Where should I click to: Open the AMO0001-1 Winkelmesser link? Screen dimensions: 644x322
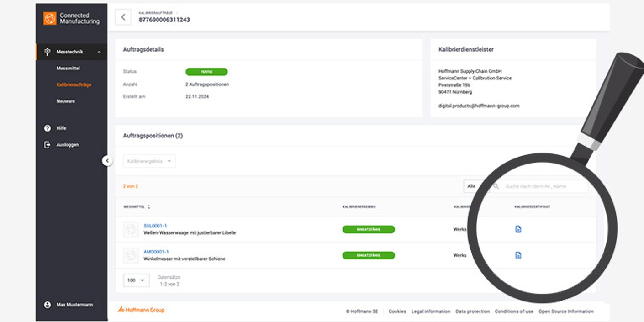157,252
